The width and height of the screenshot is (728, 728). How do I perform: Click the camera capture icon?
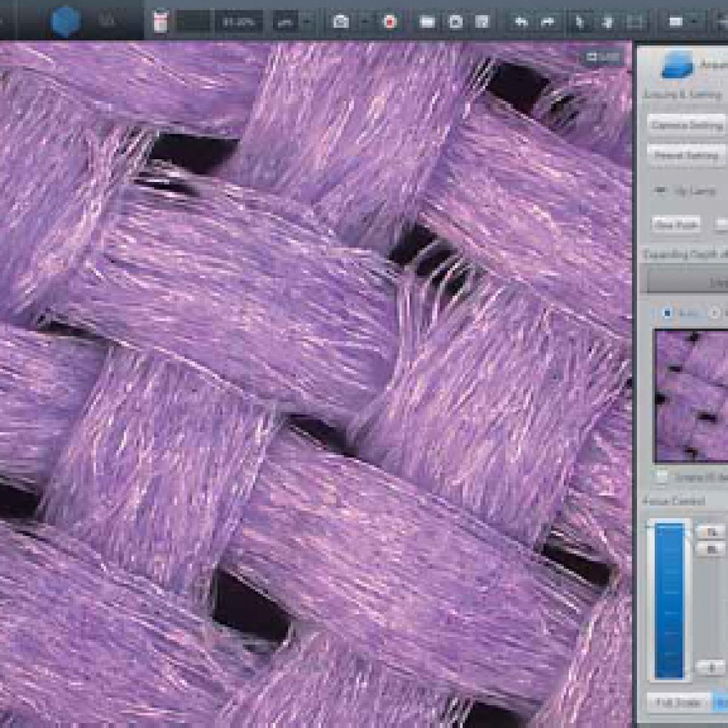point(341,22)
